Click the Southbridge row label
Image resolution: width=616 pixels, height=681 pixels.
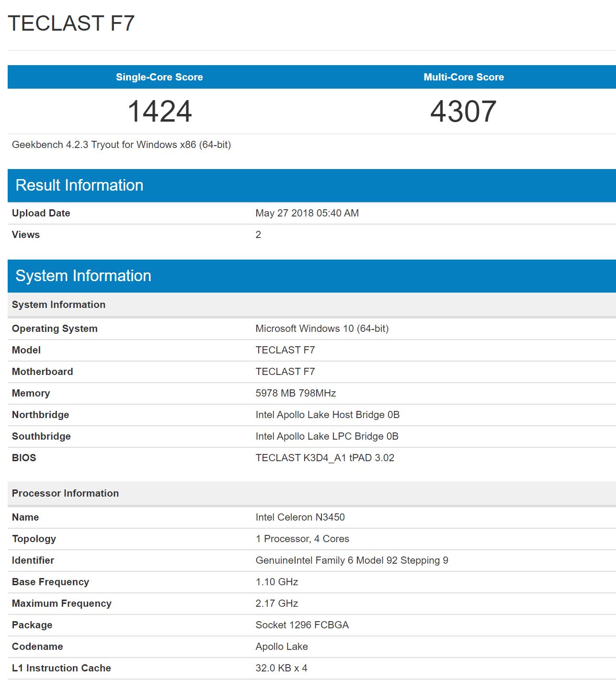coord(41,436)
